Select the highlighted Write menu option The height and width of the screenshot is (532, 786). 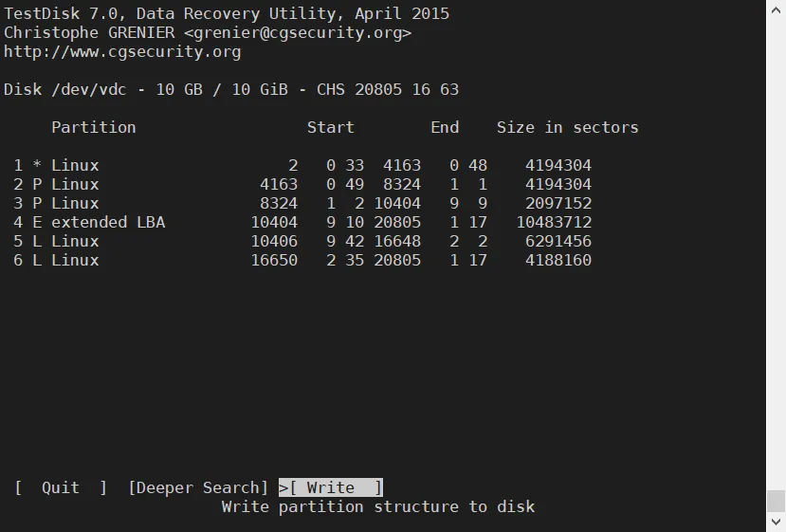[x=331, y=487]
